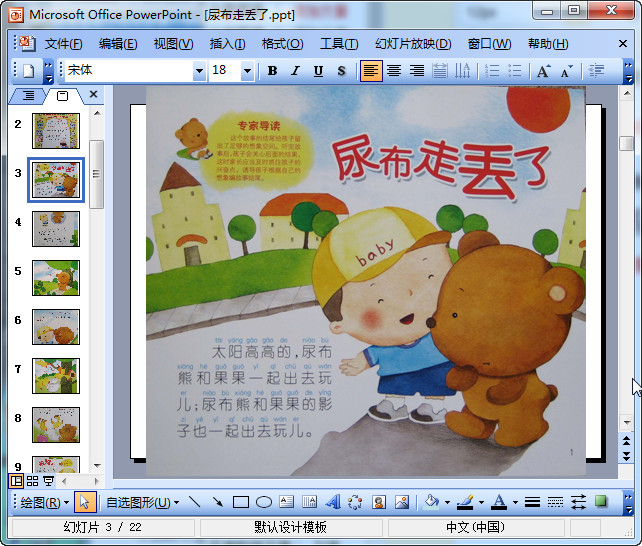The width and height of the screenshot is (642, 546).
Task: Select the Rectangle tool
Action: [241, 502]
